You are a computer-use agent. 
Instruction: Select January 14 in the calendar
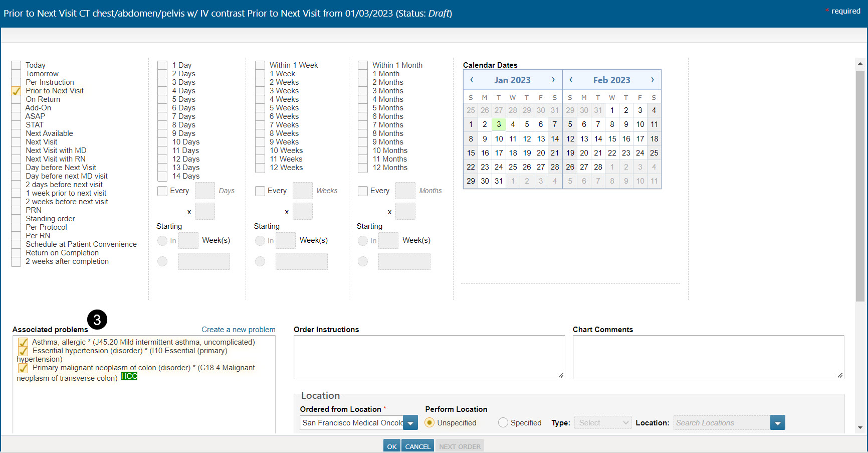pos(555,139)
